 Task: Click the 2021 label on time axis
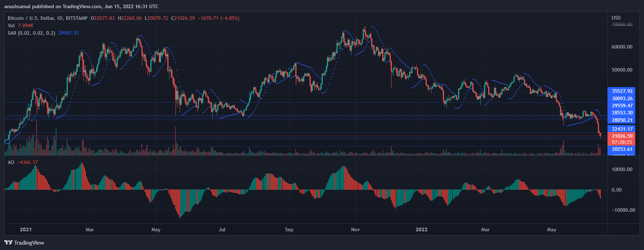pos(26,229)
